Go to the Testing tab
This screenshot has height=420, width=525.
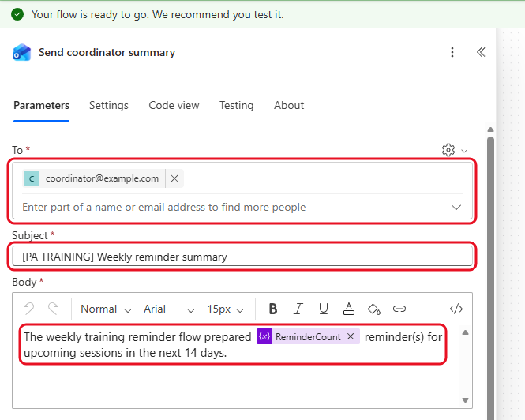[x=236, y=106]
